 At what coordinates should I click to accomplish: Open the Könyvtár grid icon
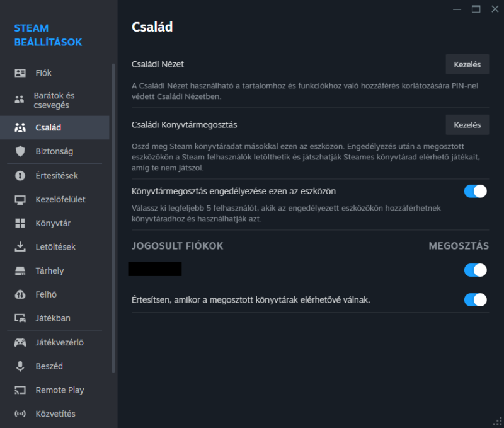(x=20, y=223)
